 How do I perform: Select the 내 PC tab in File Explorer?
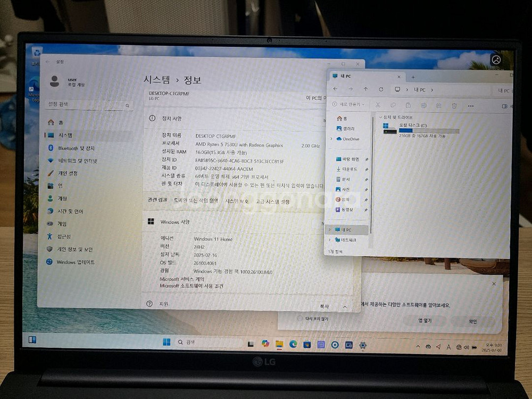point(367,76)
